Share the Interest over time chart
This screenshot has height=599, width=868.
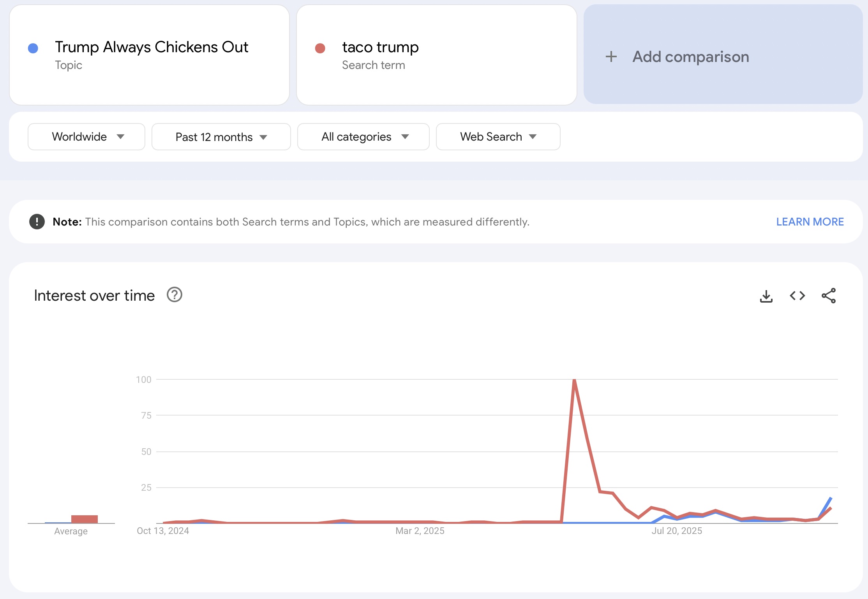(828, 296)
